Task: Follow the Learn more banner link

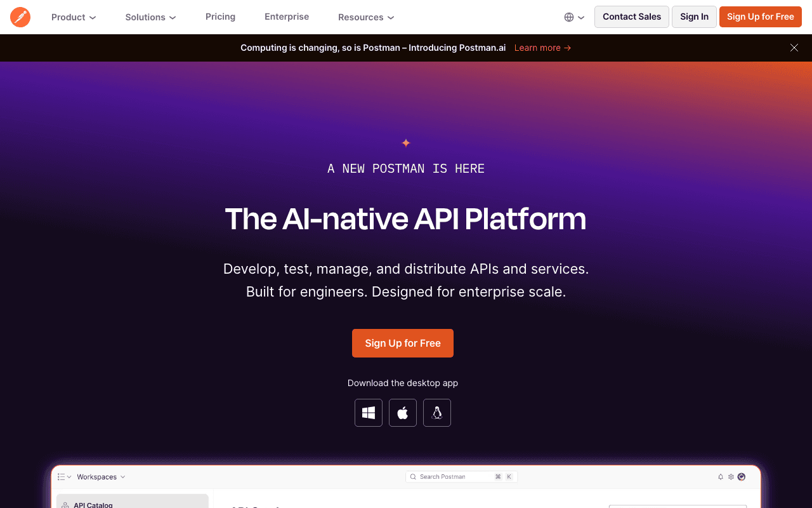Action: (543, 48)
